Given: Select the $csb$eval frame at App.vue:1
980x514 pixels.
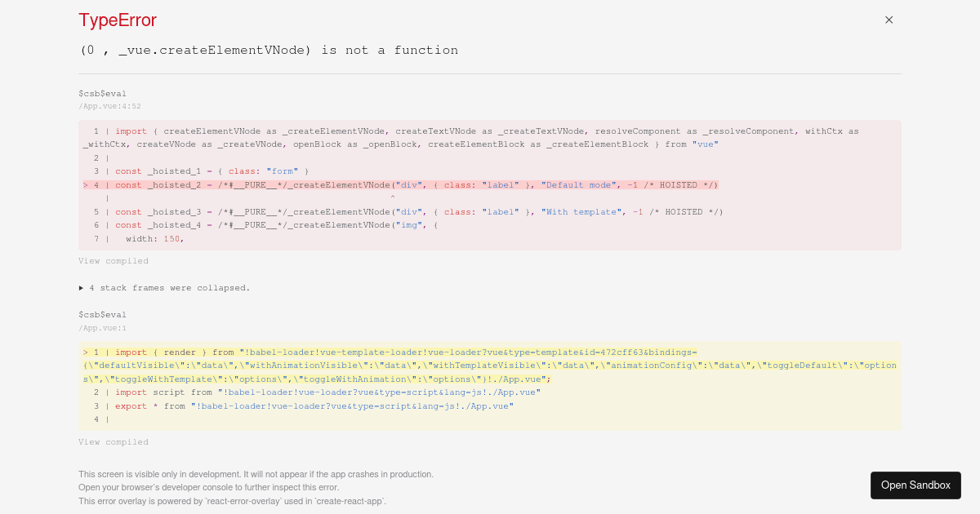Looking at the screenshot, I should click(102, 314).
